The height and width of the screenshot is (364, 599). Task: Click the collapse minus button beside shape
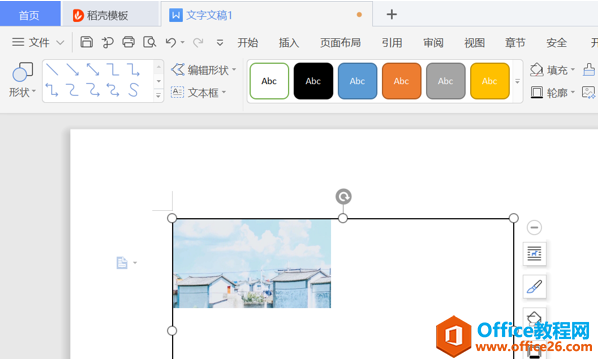(x=534, y=228)
